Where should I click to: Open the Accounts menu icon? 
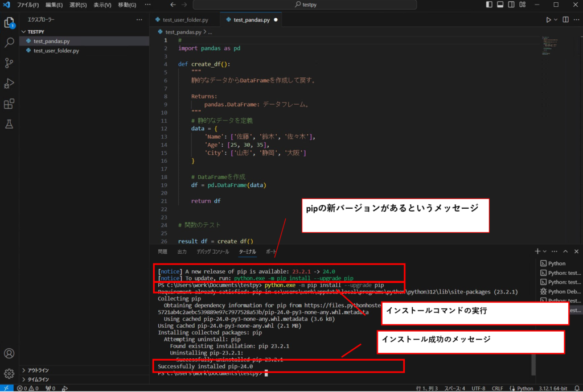pos(9,353)
